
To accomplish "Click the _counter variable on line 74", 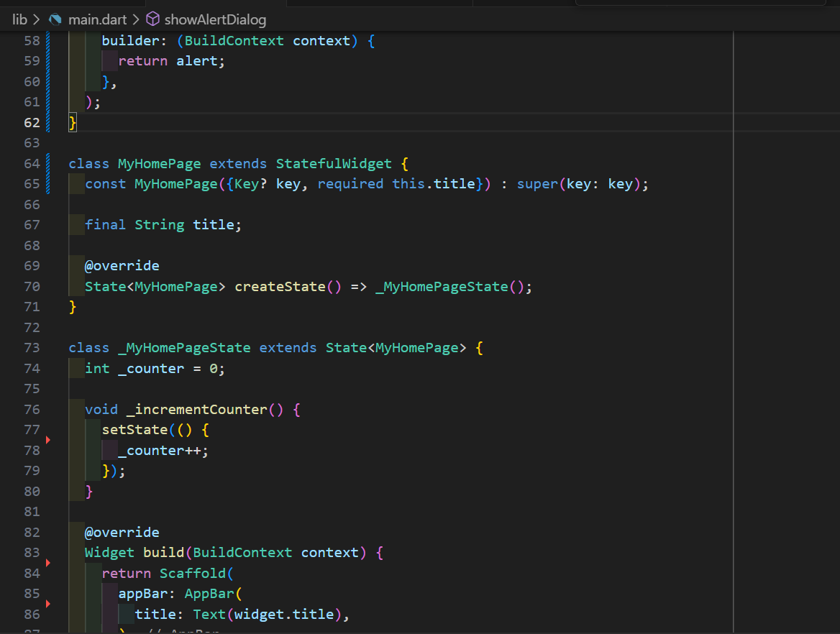I will pyautogui.click(x=151, y=368).
